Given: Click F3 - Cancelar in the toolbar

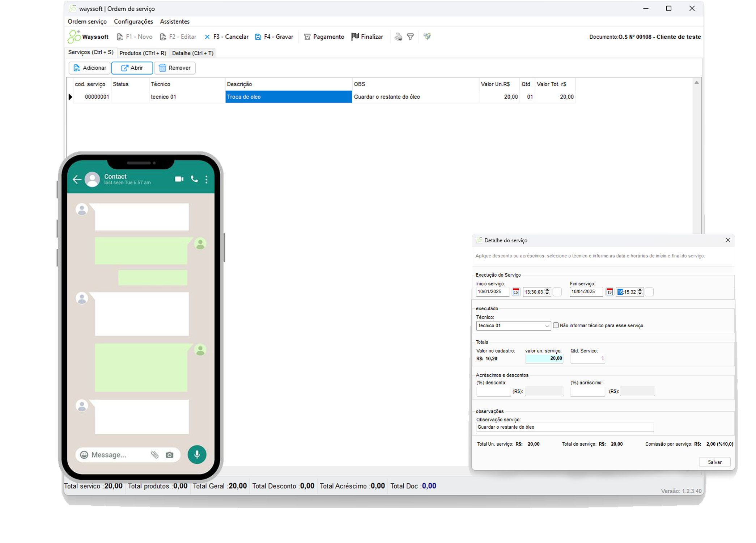Looking at the screenshot, I should [x=226, y=37].
